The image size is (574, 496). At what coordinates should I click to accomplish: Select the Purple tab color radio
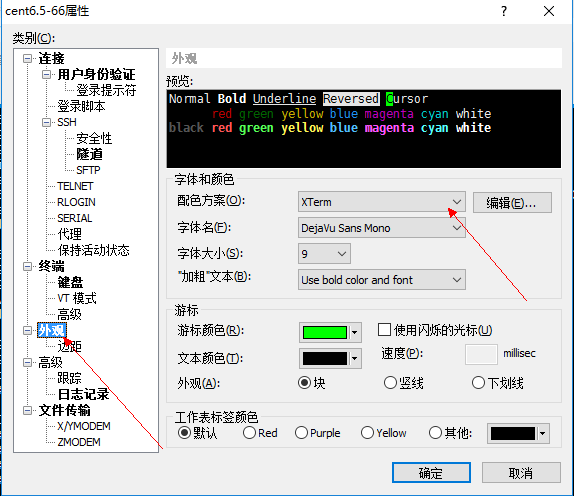pos(301,433)
